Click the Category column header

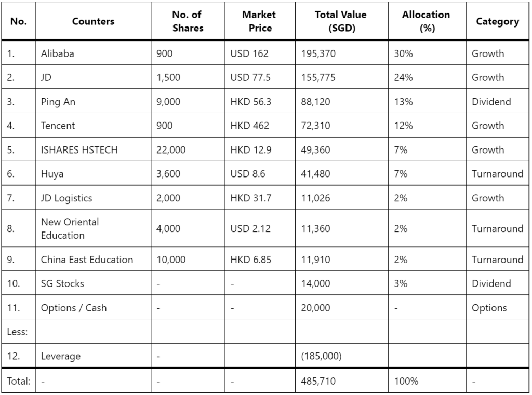coord(497,21)
